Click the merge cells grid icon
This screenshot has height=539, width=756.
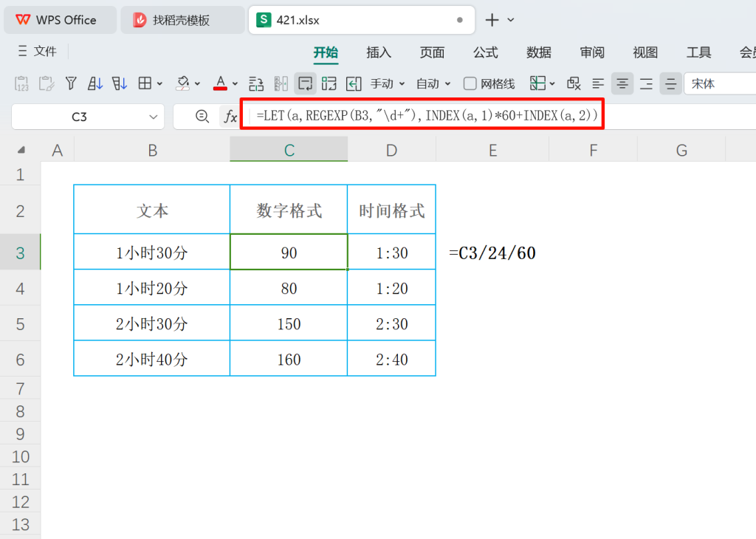(x=329, y=83)
